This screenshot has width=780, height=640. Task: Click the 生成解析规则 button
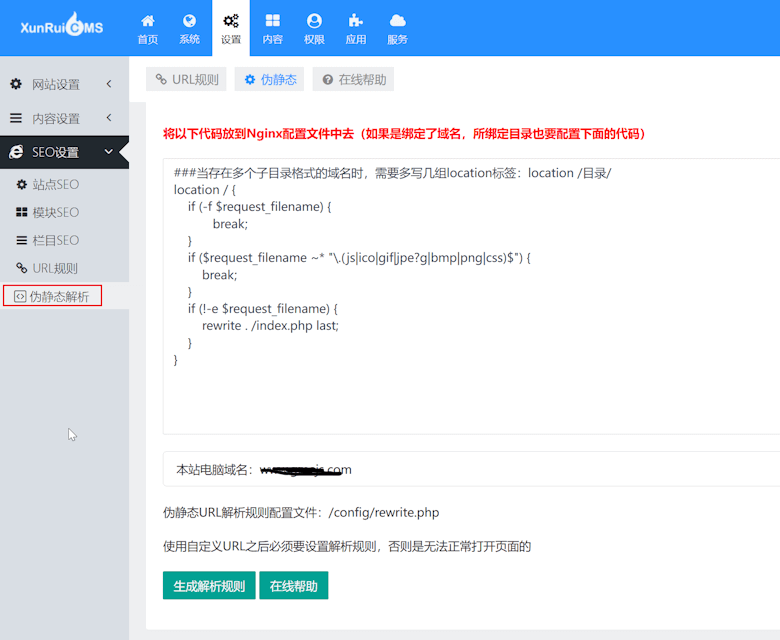coord(209,586)
